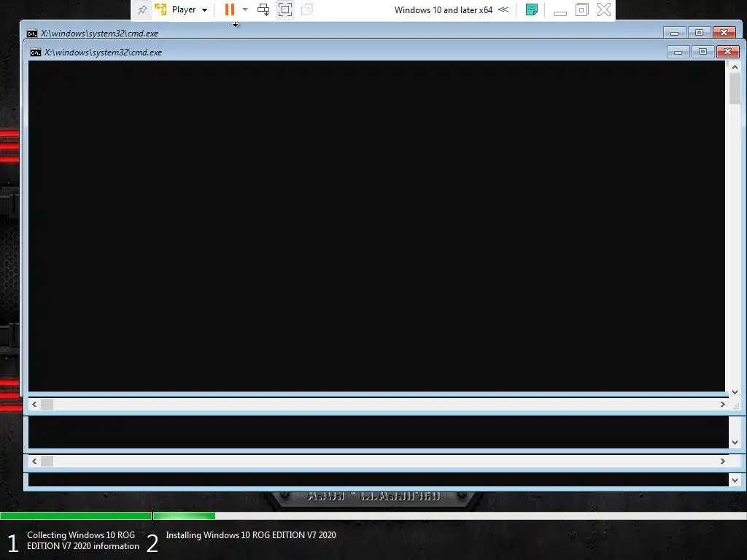Viewport: 747px width, 560px height.
Task: Click the bottommost cmd window scroll down arrow
Action: click(x=735, y=481)
